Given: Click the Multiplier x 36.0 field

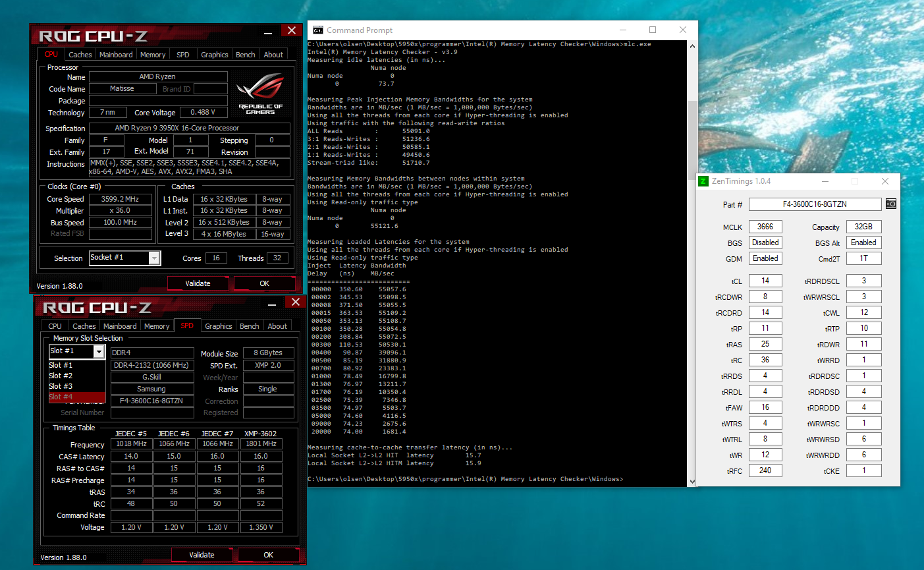Looking at the screenshot, I should 120,211.
